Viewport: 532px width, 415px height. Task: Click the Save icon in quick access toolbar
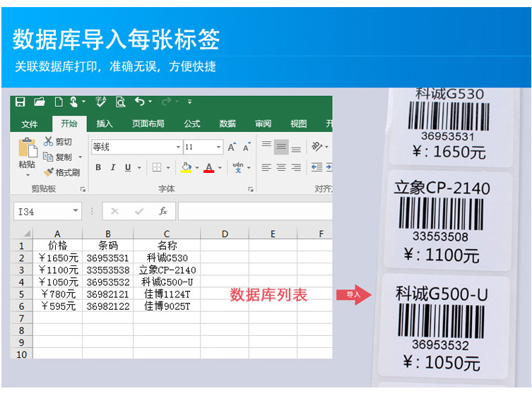(20, 102)
